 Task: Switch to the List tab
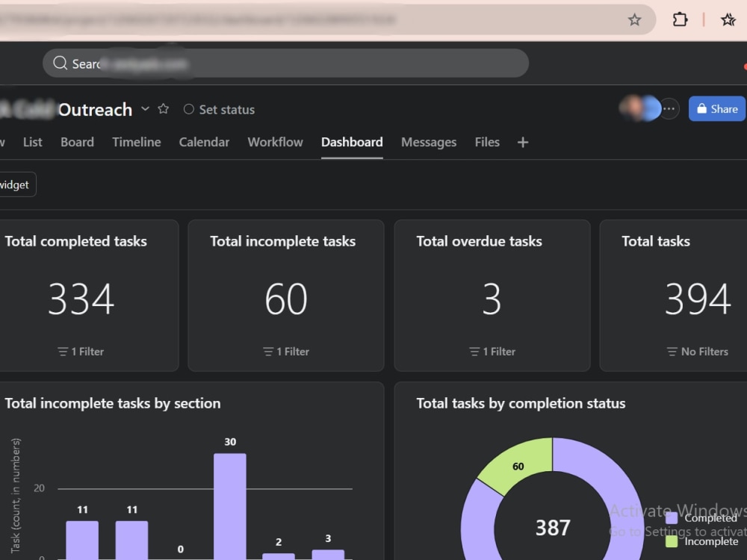[x=32, y=143]
